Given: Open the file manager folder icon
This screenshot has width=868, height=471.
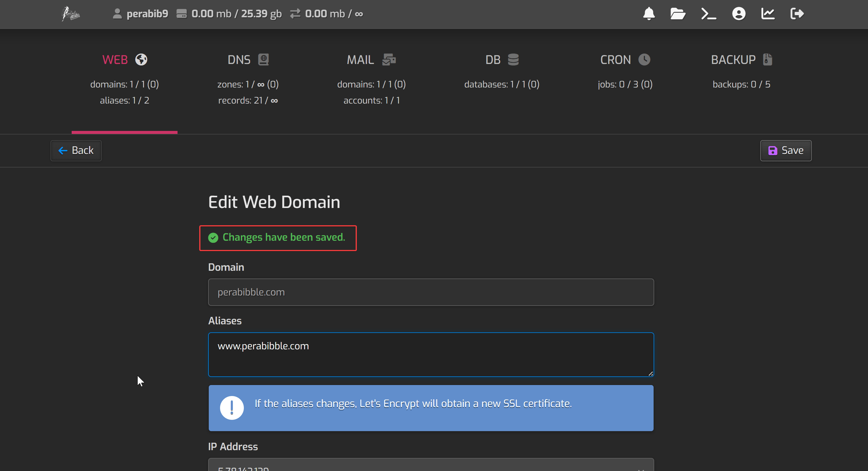Looking at the screenshot, I should tap(678, 14).
